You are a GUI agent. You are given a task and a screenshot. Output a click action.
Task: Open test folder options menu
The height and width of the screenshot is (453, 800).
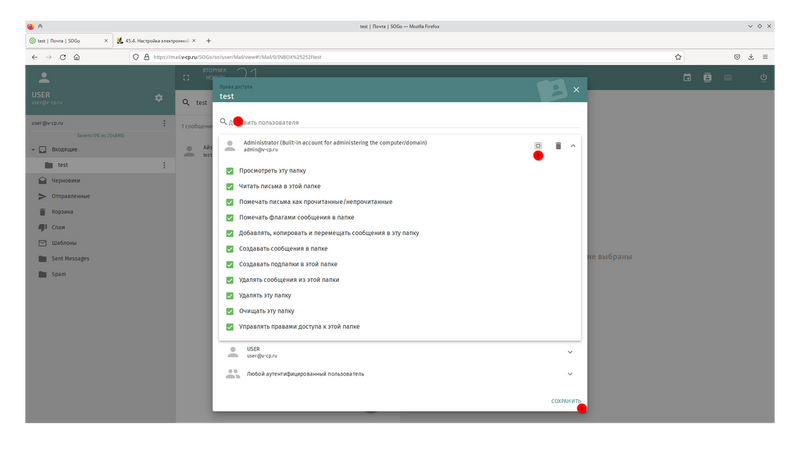(164, 165)
